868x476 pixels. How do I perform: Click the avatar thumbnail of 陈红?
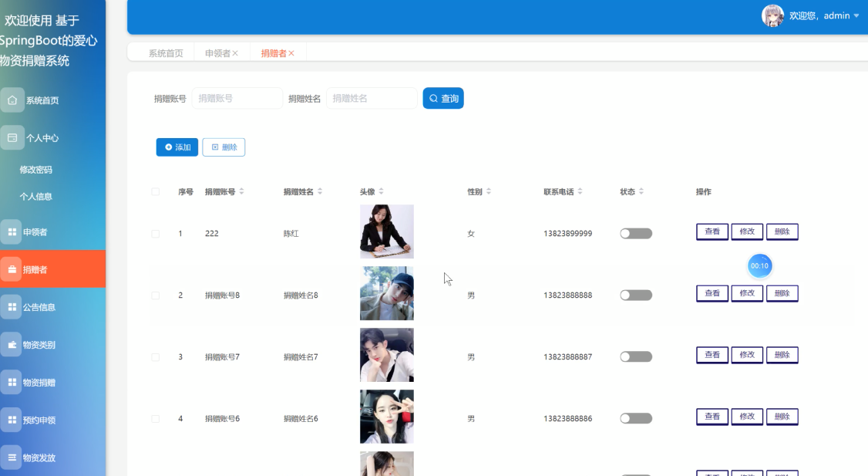coord(386,231)
